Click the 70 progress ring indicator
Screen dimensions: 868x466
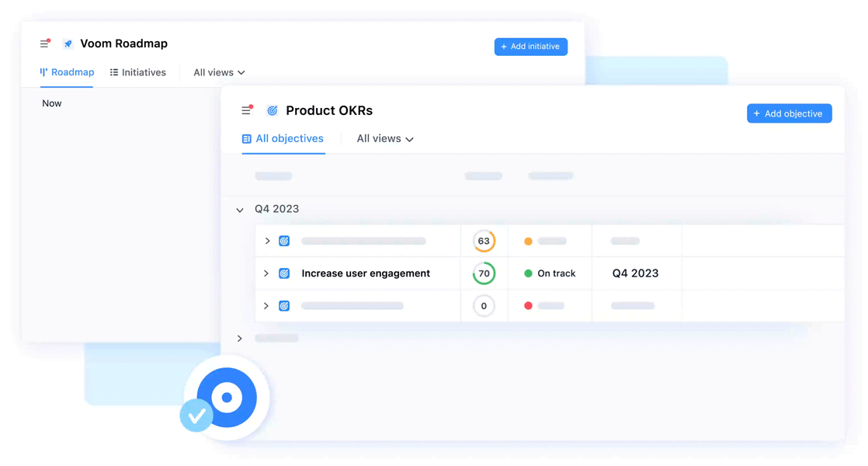484,273
